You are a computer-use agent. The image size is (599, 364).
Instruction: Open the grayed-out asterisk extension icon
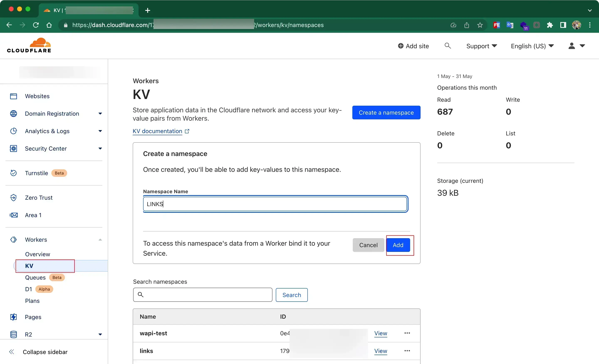[537, 25]
